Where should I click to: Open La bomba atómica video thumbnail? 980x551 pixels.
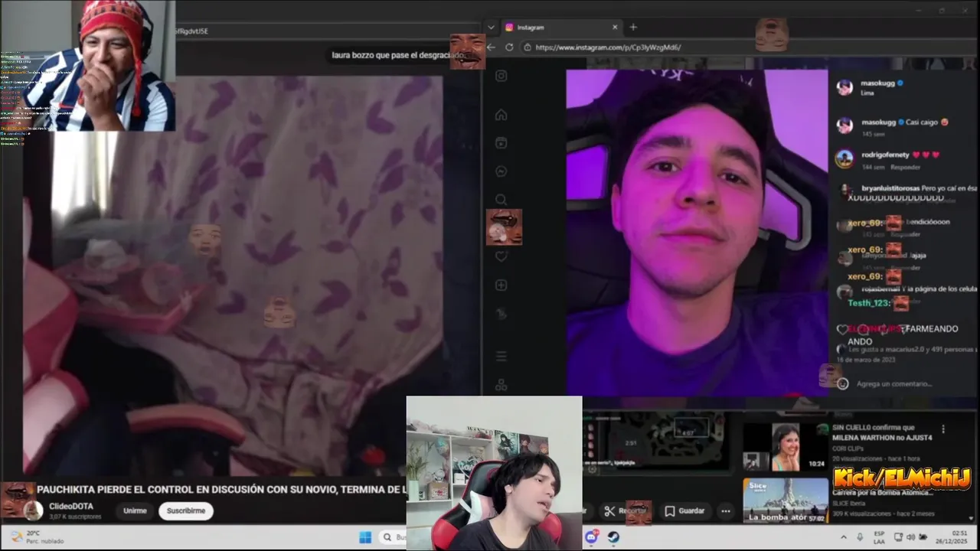pyautogui.click(x=786, y=500)
